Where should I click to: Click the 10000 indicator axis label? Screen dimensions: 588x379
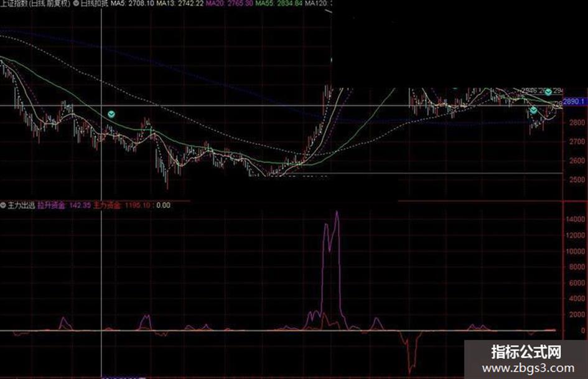pyautogui.click(x=576, y=251)
